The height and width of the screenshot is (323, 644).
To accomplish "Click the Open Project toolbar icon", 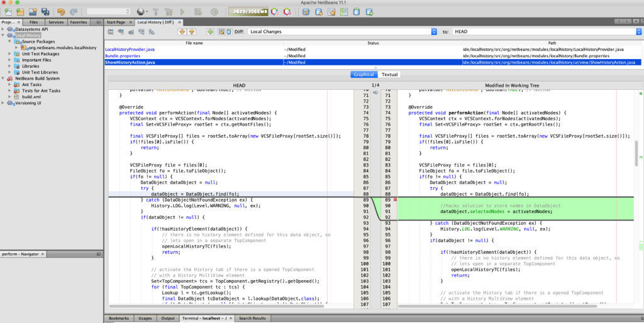I will (32, 11).
